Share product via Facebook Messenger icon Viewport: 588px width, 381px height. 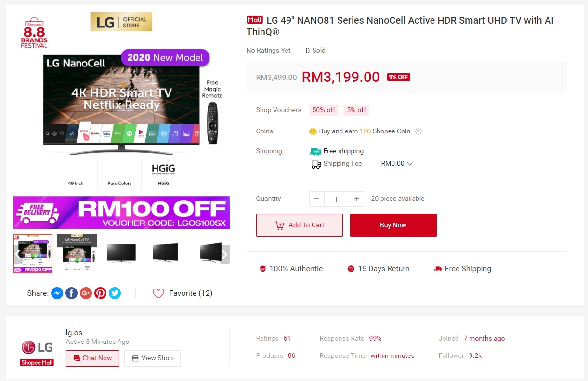pyautogui.click(x=57, y=293)
